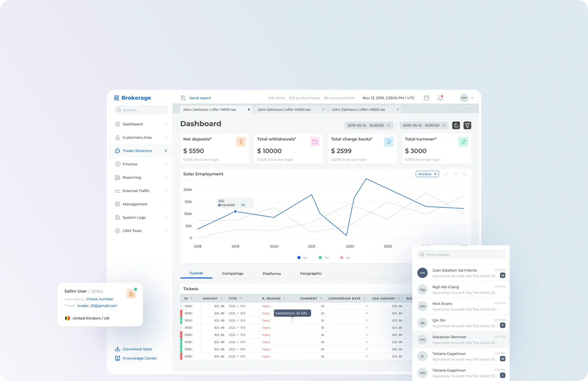Expand the Customers Area chevron
The height and width of the screenshot is (381, 588).
tap(166, 137)
